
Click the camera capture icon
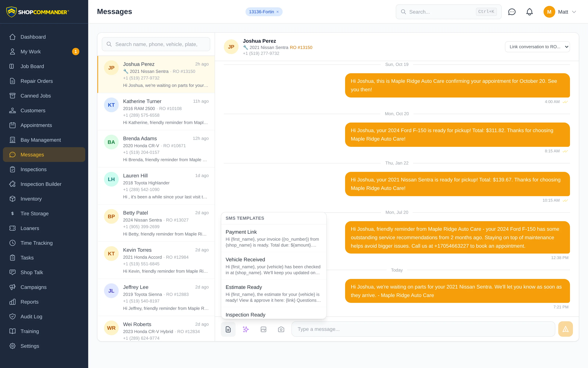[x=281, y=329]
